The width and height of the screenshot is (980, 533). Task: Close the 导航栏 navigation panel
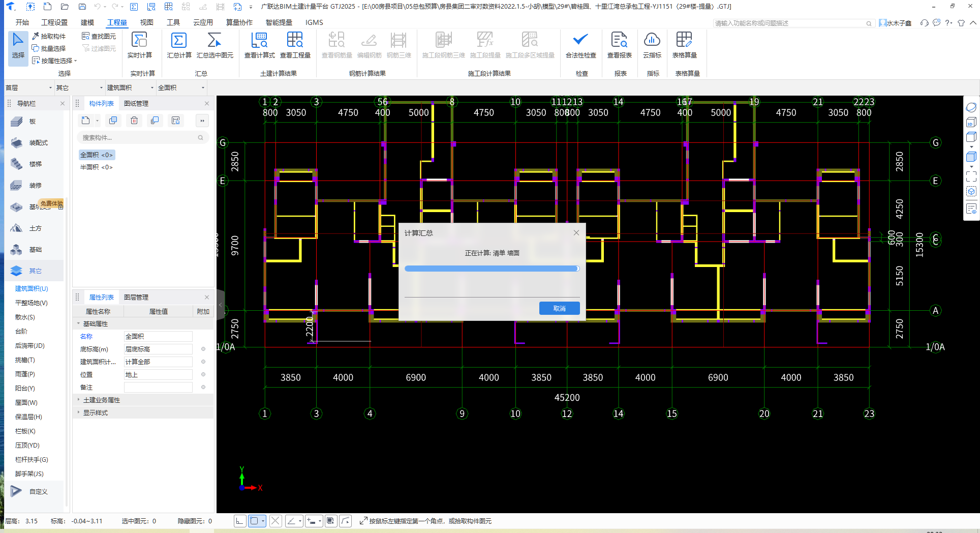click(x=63, y=103)
